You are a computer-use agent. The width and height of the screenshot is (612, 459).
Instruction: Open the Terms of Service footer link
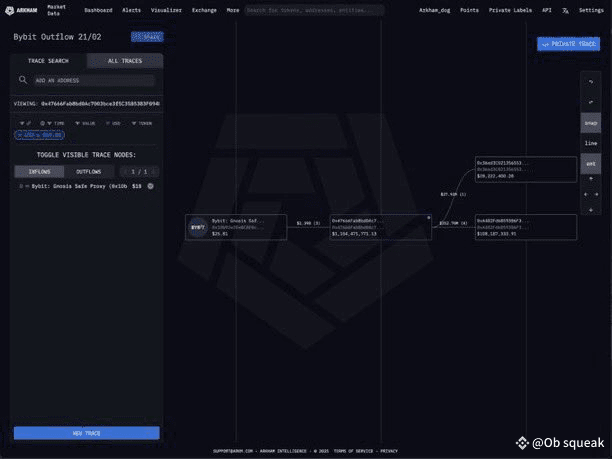(353, 451)
